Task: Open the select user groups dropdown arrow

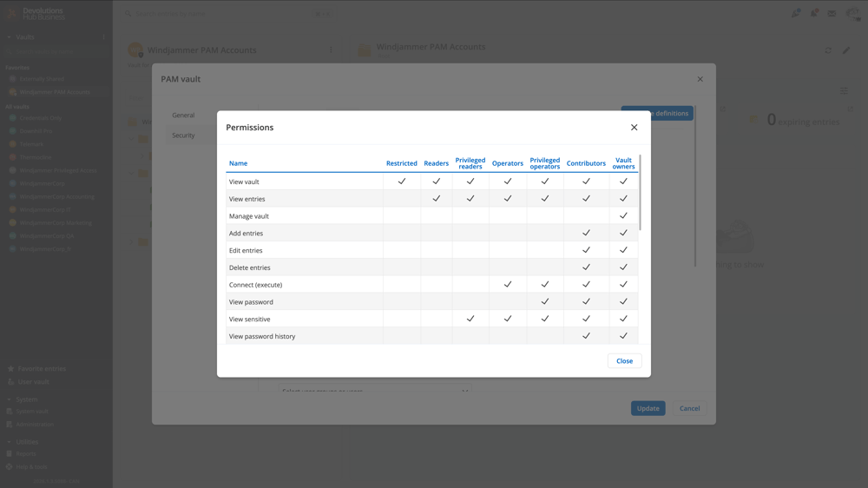Action: click(x=464, y=391)
